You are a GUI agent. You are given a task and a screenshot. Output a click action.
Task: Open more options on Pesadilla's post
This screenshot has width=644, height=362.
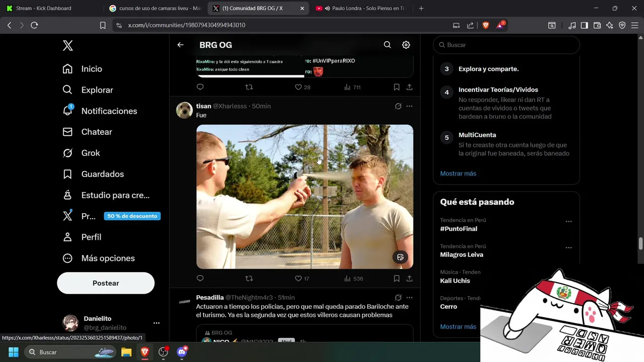(x=410, y=298)
